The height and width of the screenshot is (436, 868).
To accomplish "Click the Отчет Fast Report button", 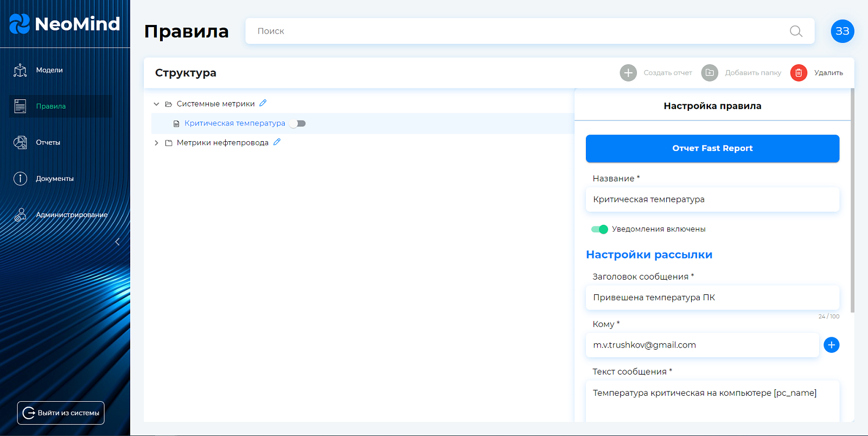I will [712, 148].
